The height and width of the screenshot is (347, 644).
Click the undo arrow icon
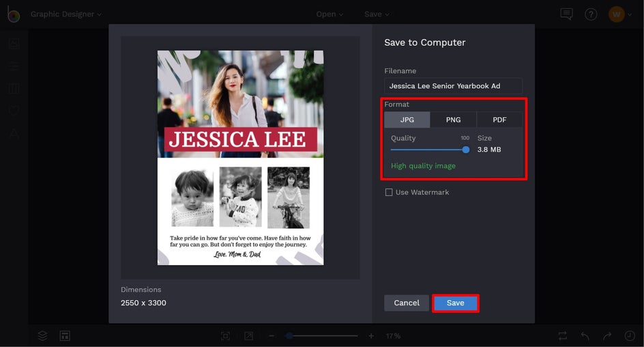[585, 336]
